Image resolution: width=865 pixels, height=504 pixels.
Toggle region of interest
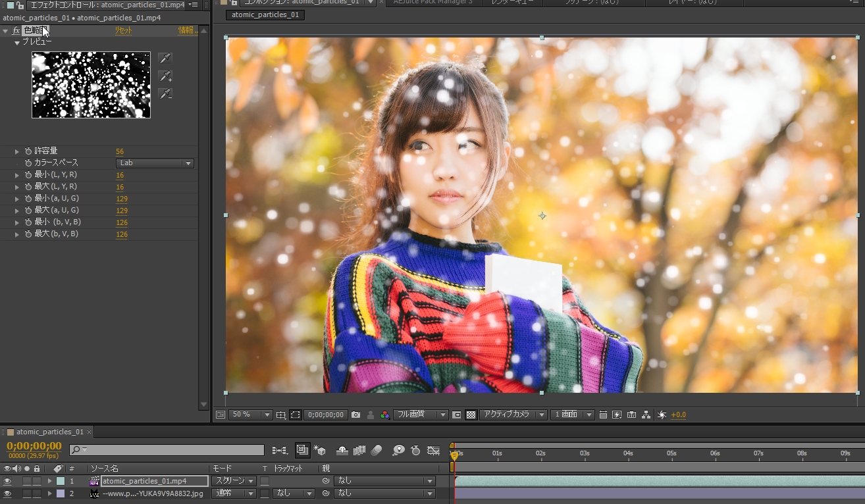[457, 415]
